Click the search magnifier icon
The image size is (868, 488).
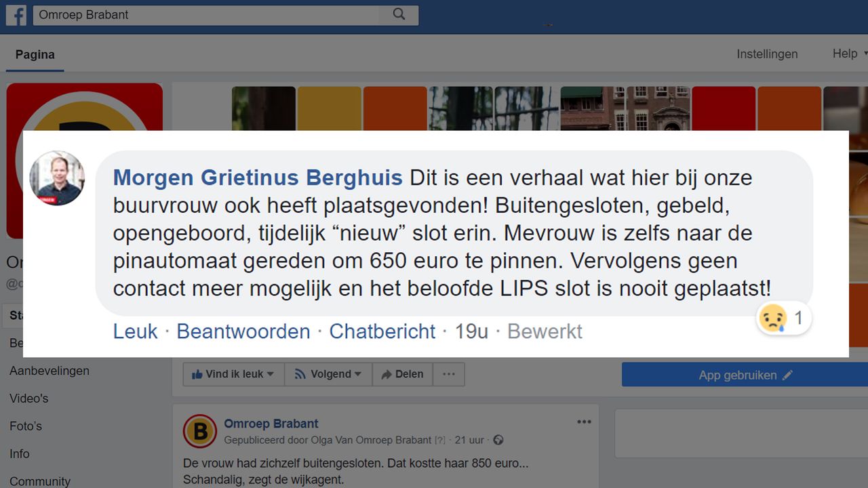pyautogui.click(x=399, y=14)
